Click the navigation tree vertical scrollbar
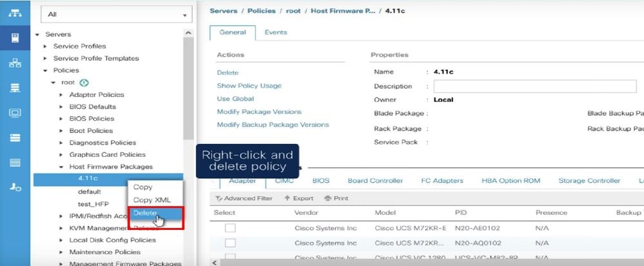 click(x=188, y=88)
